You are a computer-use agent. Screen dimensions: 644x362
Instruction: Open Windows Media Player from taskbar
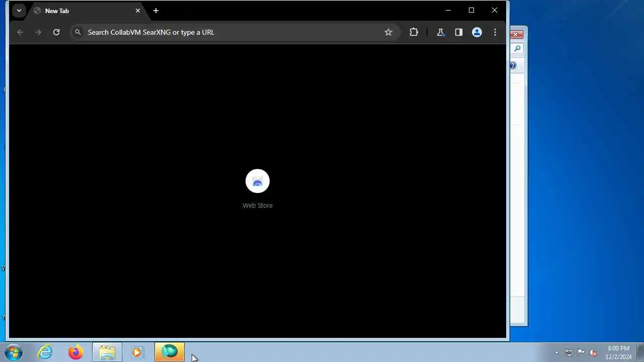[137, 352]
